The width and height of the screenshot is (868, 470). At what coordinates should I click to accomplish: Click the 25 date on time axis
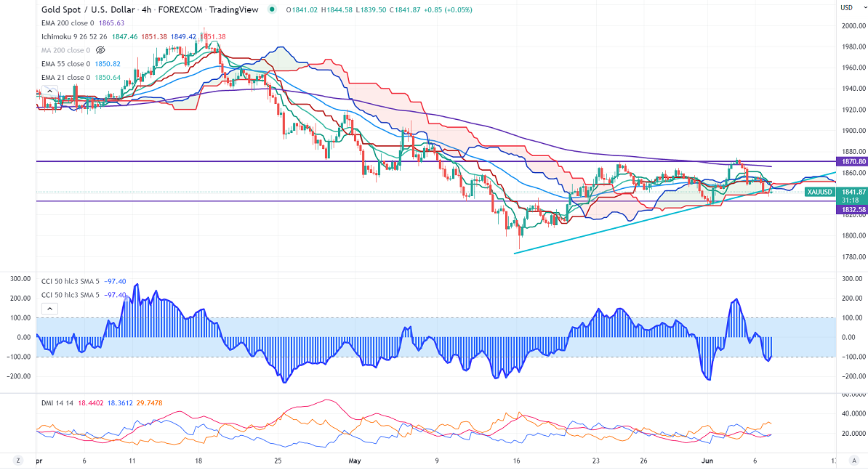(x=278, y=461)
